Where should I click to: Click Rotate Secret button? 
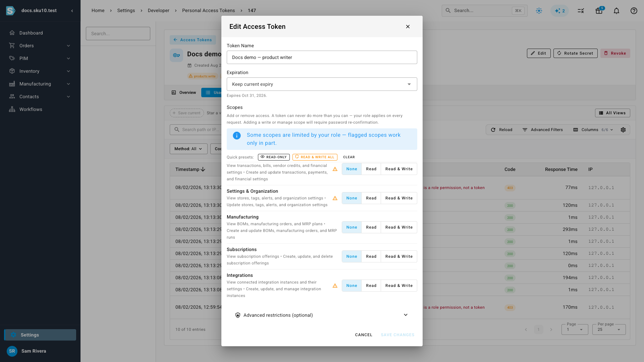(575, 53)
